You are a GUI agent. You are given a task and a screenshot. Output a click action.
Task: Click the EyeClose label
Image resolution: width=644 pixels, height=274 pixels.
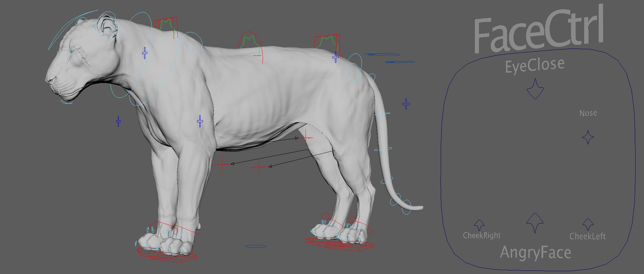pos(535,65)
